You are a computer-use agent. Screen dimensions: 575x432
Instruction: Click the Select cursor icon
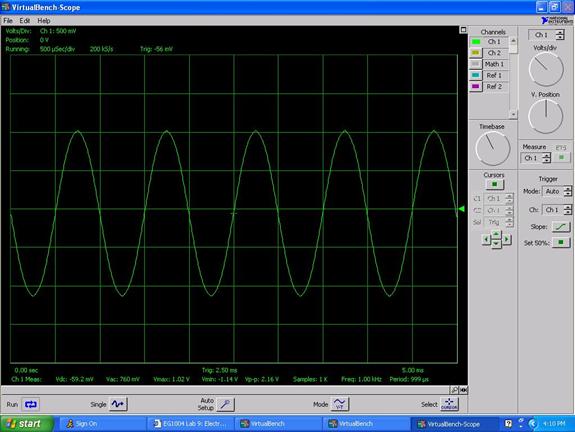[x=449, y=404]
